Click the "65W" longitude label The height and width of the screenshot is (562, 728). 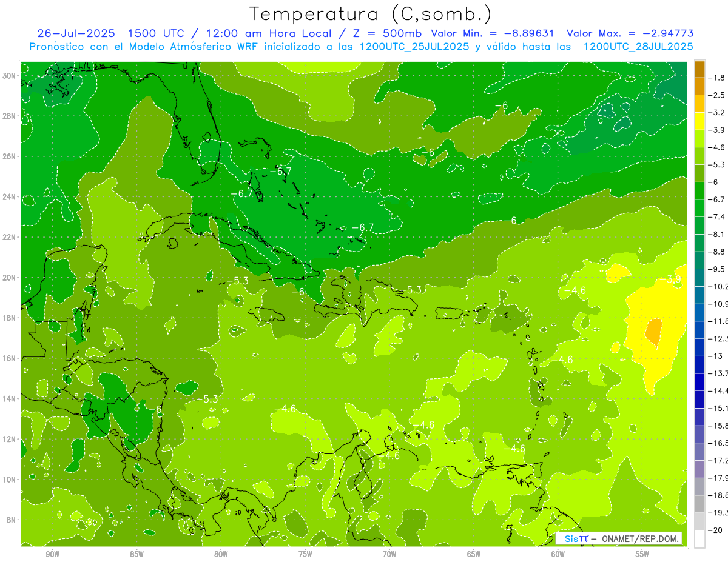(474, 554)
